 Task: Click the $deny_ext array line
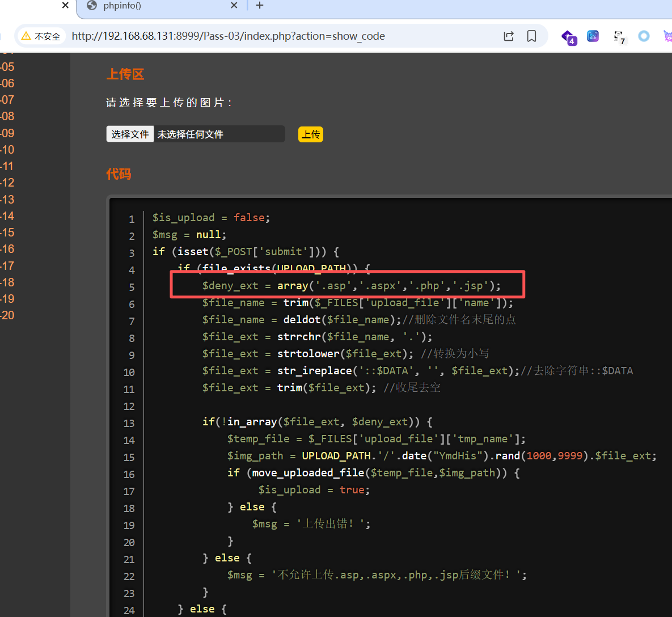[352, 286]
